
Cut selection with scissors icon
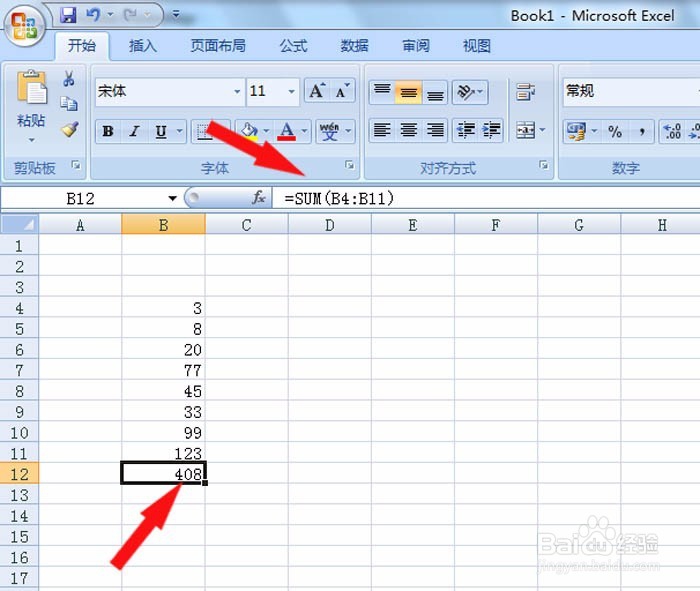69,79
